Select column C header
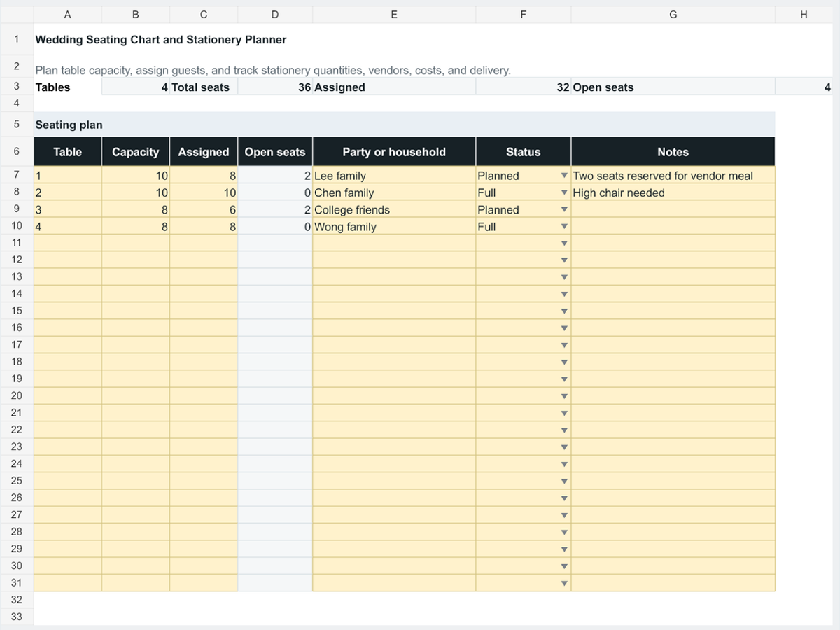Screen dimensions: 840x630 203,14
